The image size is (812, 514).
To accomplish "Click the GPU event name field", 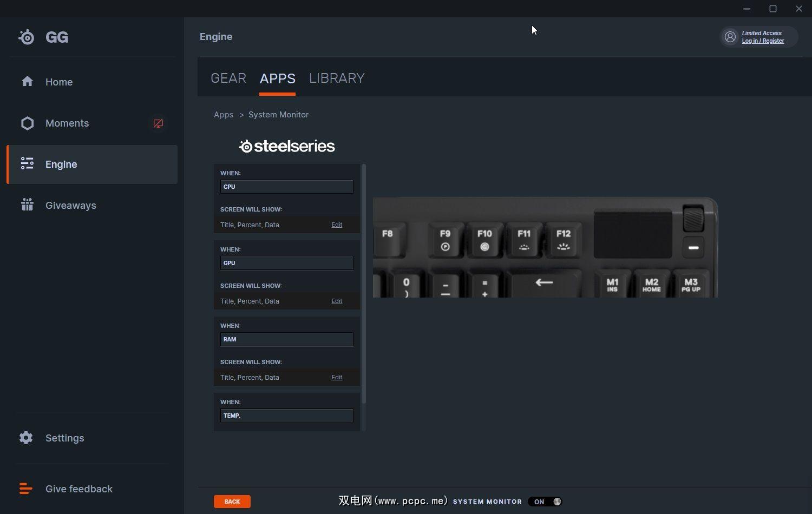I will tap(287, 263).
